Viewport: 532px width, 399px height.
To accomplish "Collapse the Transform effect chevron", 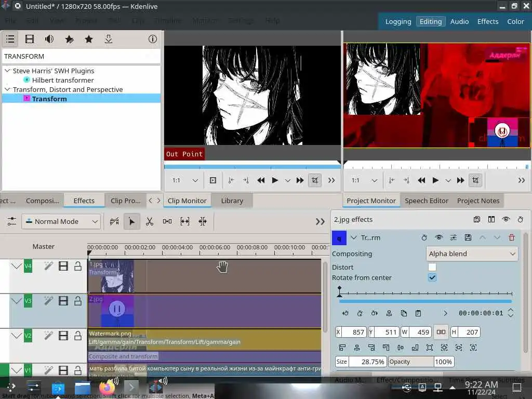I will coord(353,237).
